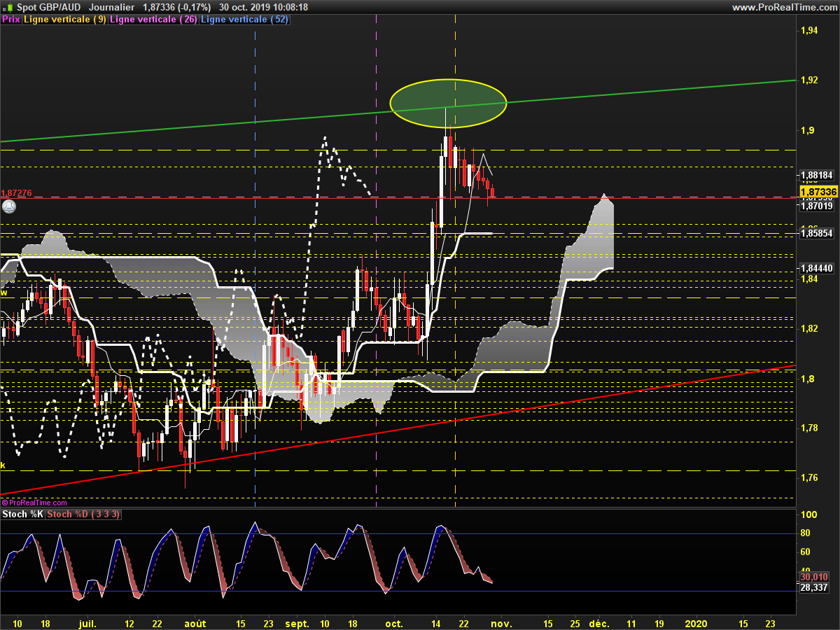Click the 1,94 price axis label

pos(809,30)
